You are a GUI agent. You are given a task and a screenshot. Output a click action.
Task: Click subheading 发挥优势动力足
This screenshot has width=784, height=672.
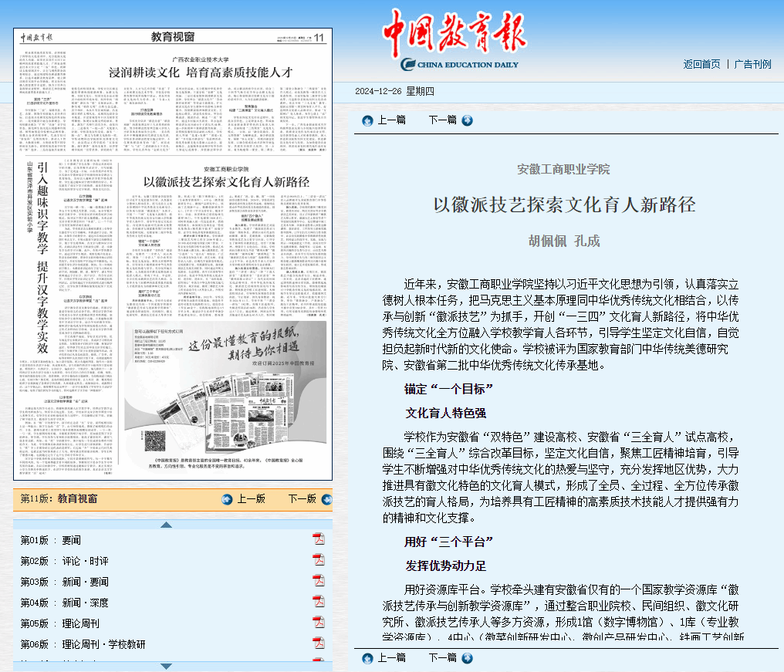445,566
